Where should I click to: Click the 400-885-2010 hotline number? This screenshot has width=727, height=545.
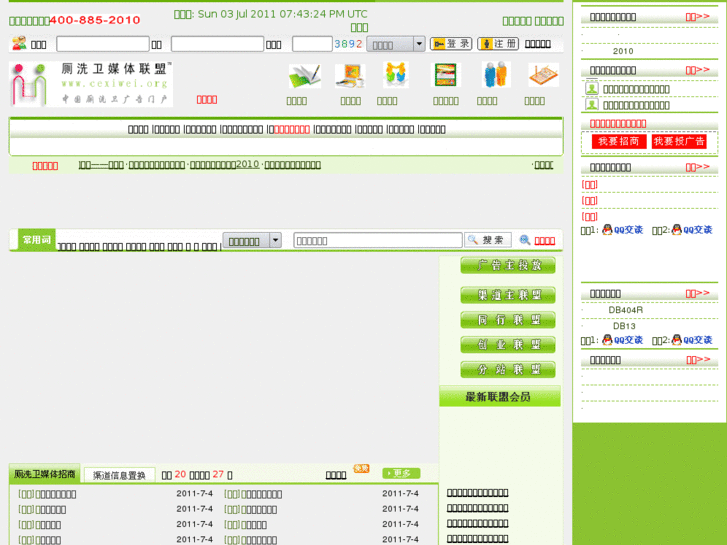point(95,20)
